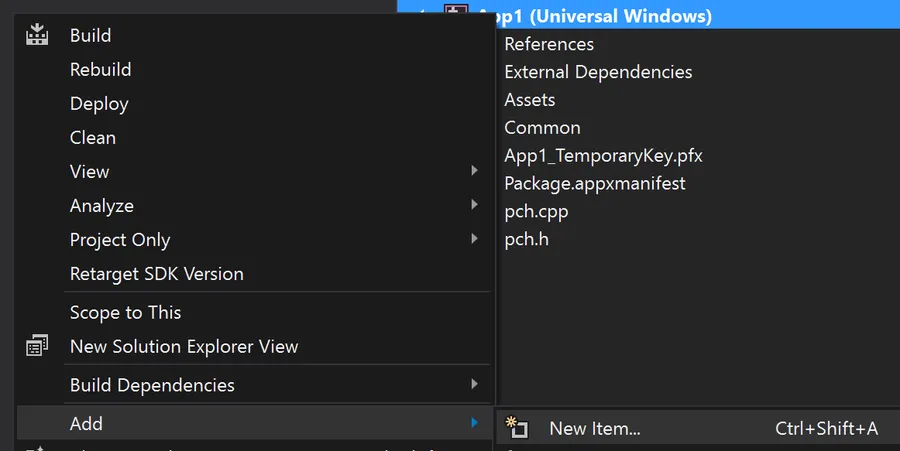Expand the Analyze submenu arrow
The image size is (900, 451).
474,205
